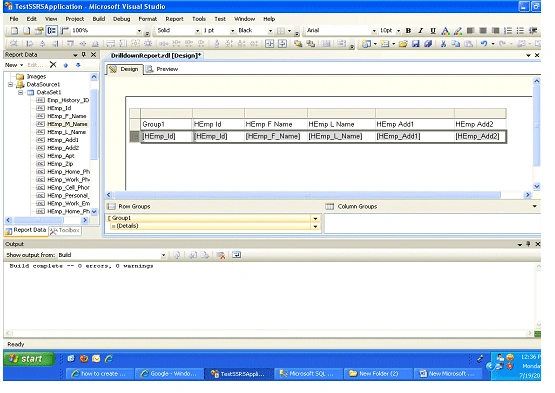555x393 pixels.
Task: Click the detail row handle in tablix
Action: tap(135, 136)
